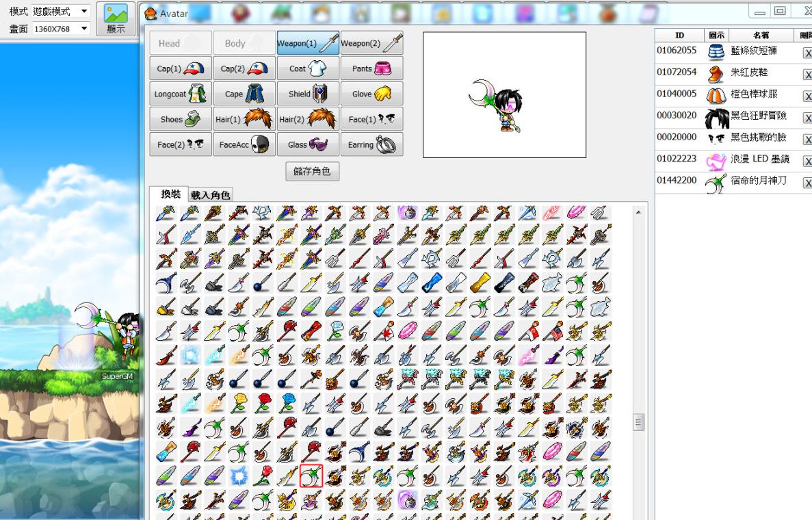812x520 pixels.
Task: Remove the 黑色挑戰的臉 row with X
Action: click(x=807, y=140)
